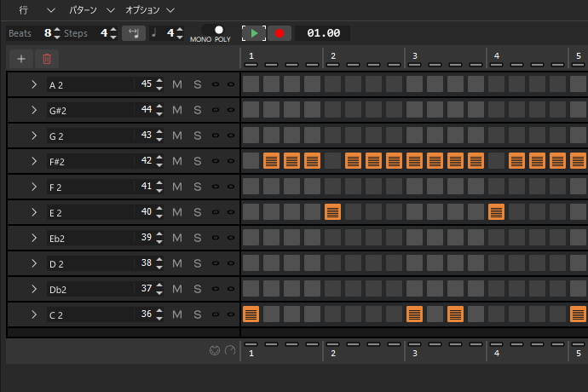Open the 行 menu
588x392 pixels.
tap(25, 10)
